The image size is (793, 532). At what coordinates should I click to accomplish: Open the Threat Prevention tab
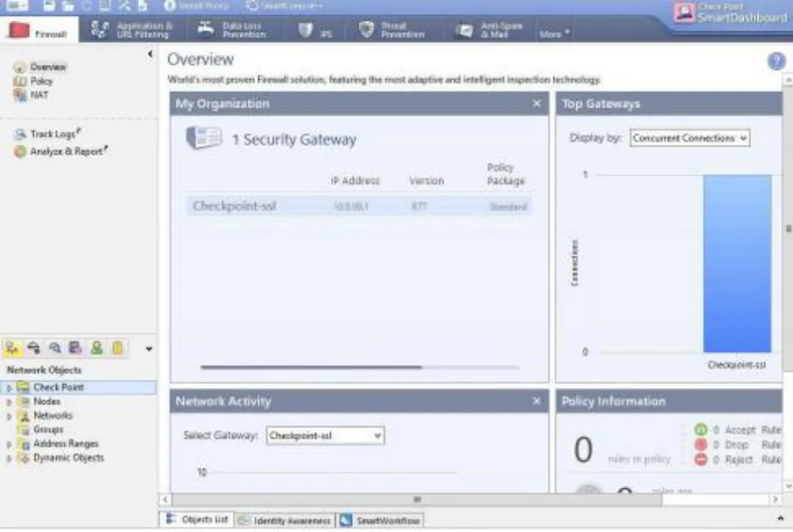pyautogui.click(x=392, y=30)
